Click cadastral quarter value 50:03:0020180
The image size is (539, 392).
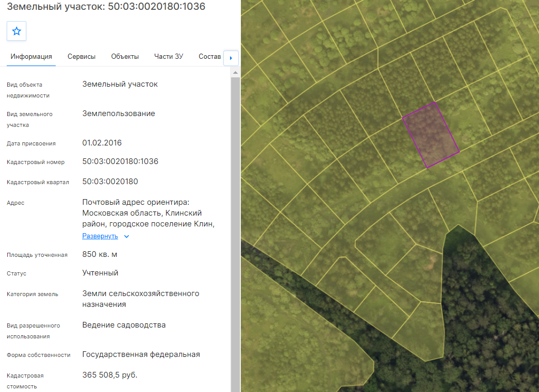coord(110,181)
